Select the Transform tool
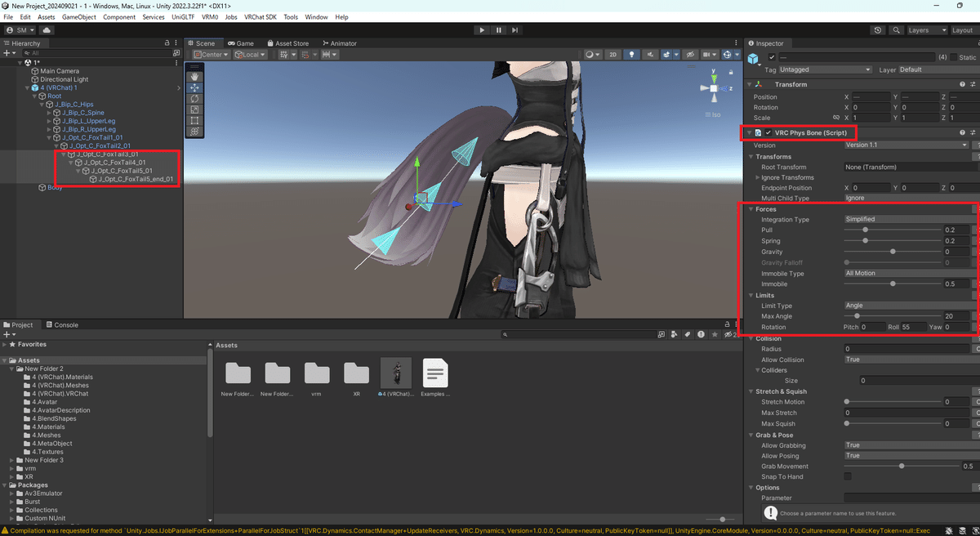 [x=195, y=132]
